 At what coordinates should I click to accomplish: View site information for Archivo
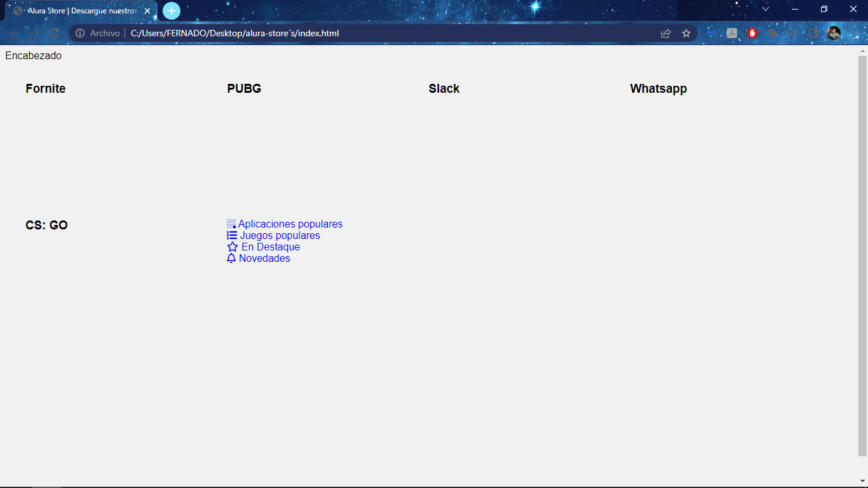97,33
